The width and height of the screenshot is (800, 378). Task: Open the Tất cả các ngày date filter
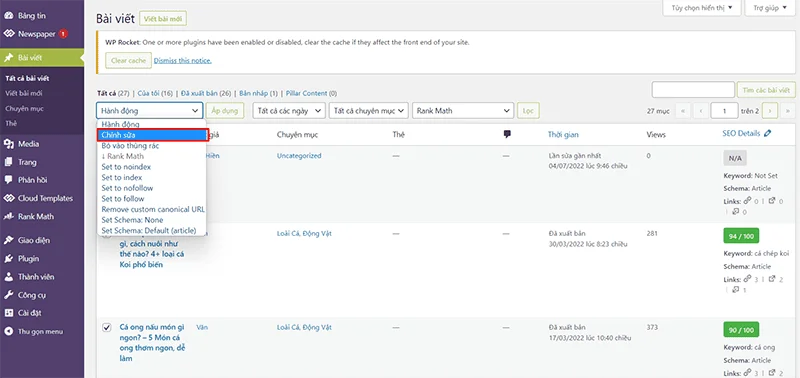coord(289,110)
